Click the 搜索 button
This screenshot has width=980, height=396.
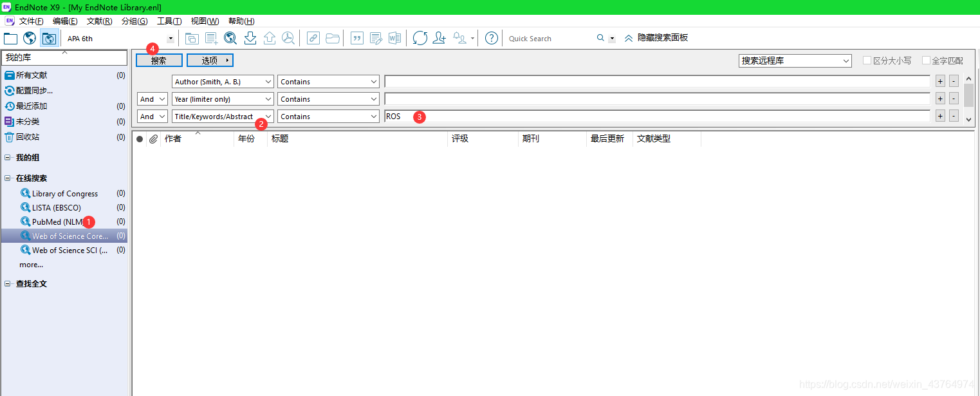point(159,61)
